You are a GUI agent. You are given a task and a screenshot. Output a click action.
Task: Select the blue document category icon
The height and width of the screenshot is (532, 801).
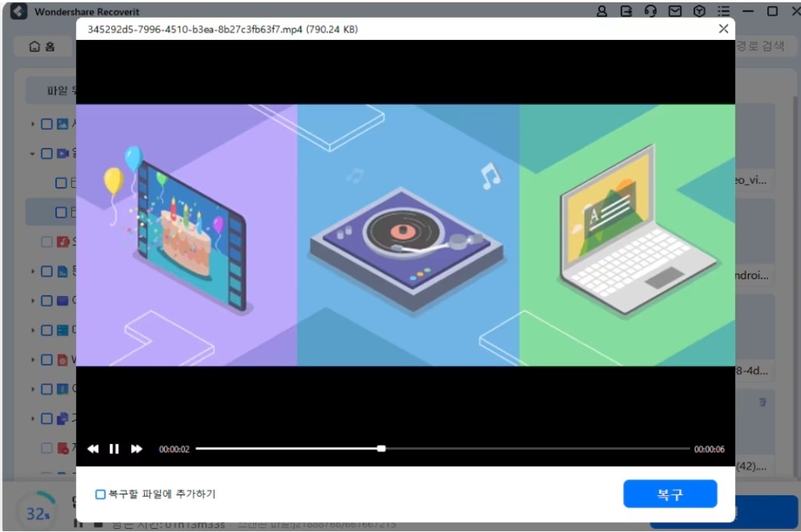pyautogui.click(x=62, y=271)
